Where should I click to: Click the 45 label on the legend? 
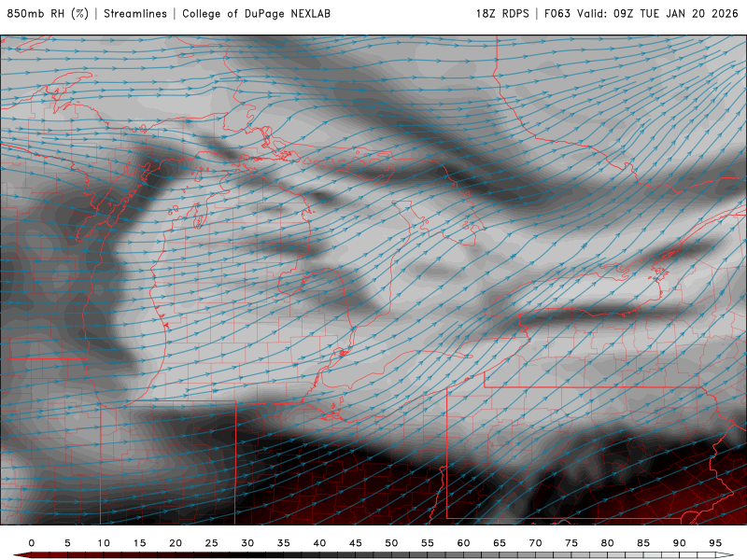pos(356,543)
